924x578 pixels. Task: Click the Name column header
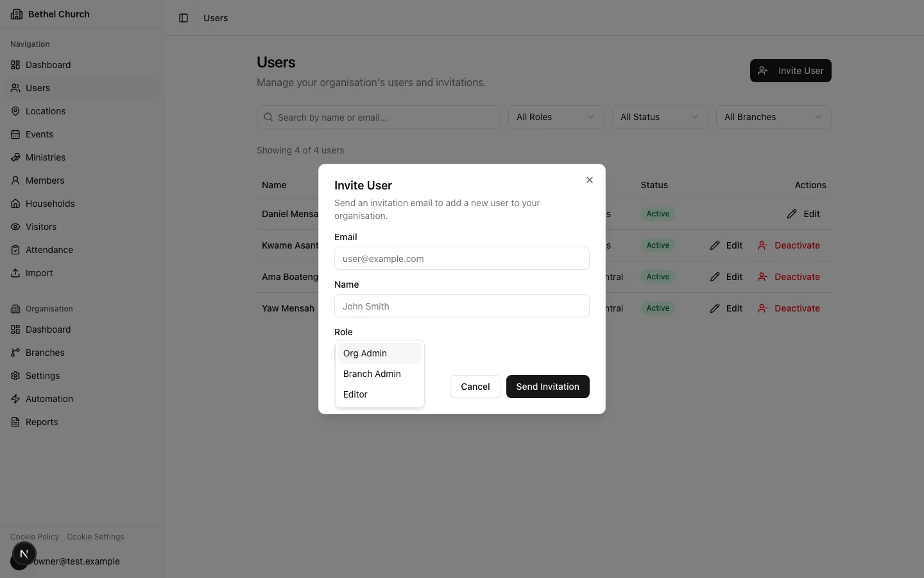click(x=274, y=185)
